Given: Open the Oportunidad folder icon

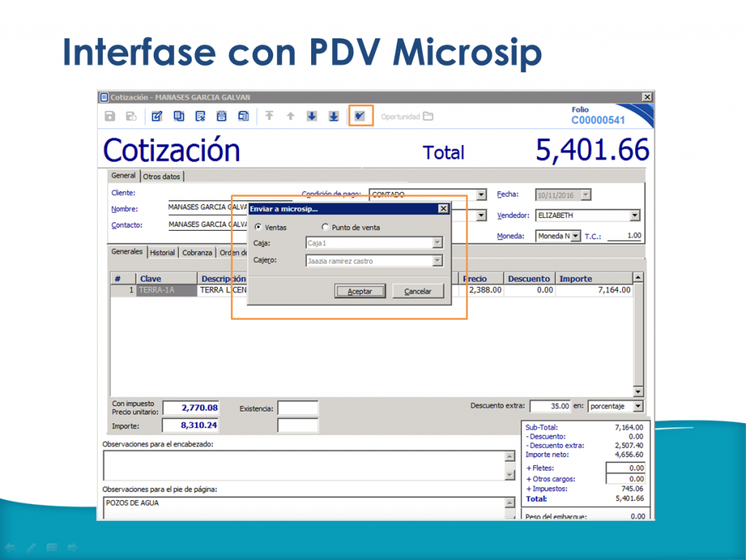Looking at the screenshot, I should tap(428, 116).
